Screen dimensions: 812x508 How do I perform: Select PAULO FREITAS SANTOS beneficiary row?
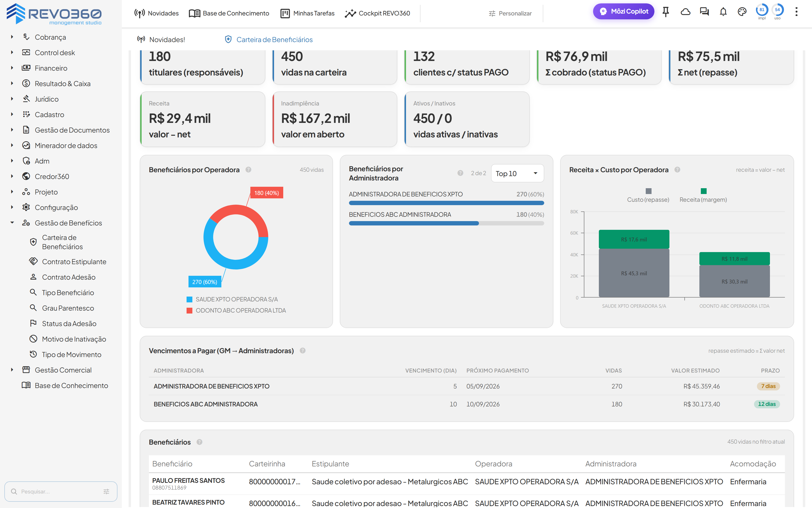[x=467, y=484]
